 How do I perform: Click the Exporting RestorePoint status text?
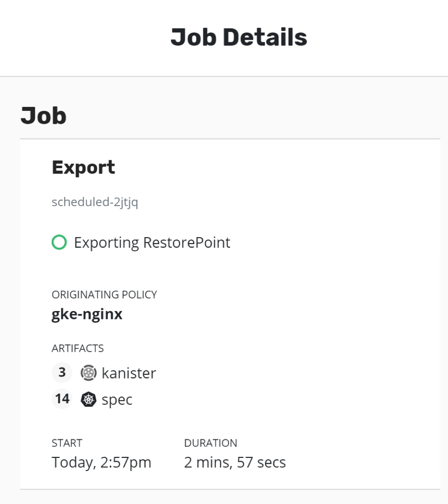[x=152, y=243]
